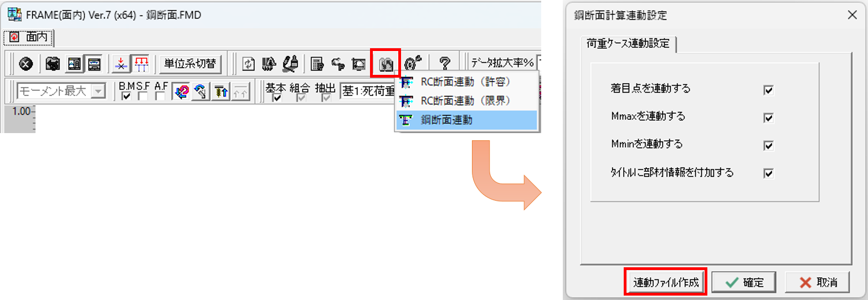Click the frame picture toolbar icon
The image size is (868, 300).
tap(359, 64)
